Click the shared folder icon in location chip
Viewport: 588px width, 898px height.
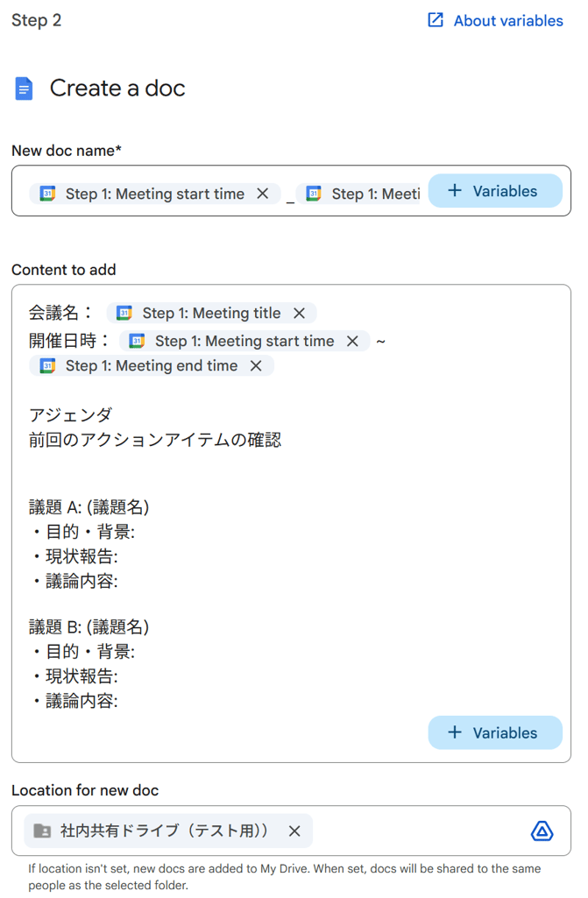[x=42, y=831]
